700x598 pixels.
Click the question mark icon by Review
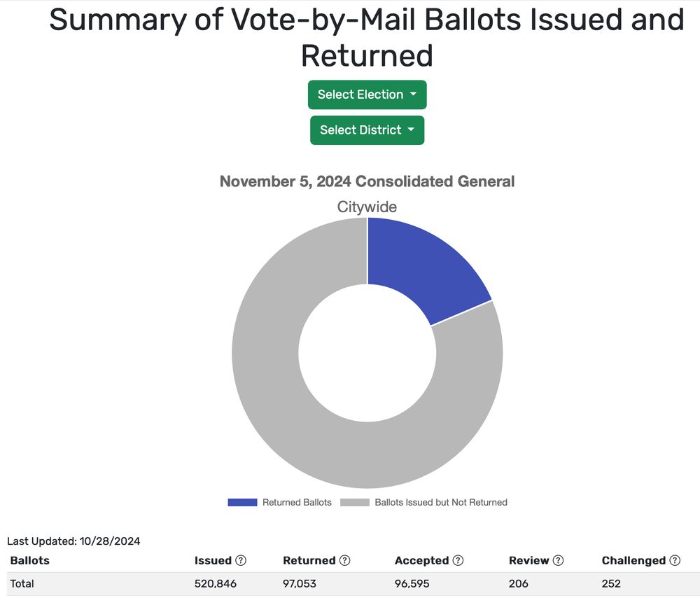click(558, 560)
